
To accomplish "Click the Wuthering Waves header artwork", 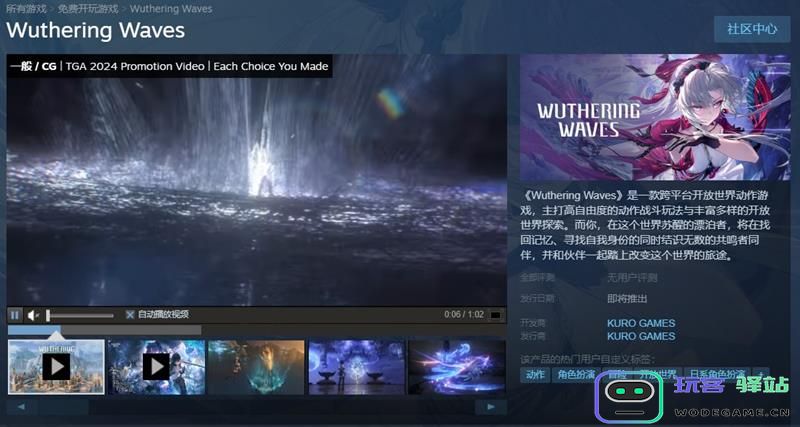I will [655, 117].
